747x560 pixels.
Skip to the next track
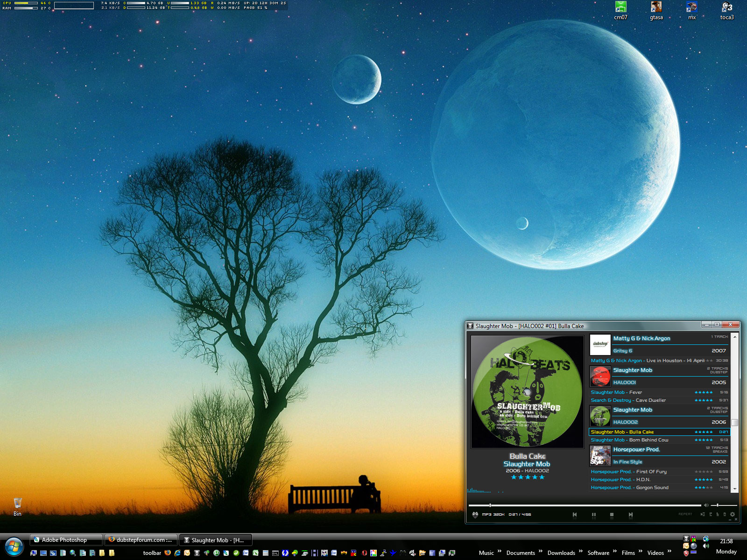coord(630,515)
